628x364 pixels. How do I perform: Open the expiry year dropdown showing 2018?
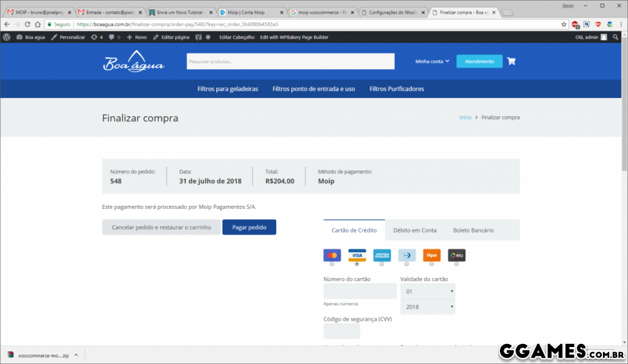click(428, 307)
